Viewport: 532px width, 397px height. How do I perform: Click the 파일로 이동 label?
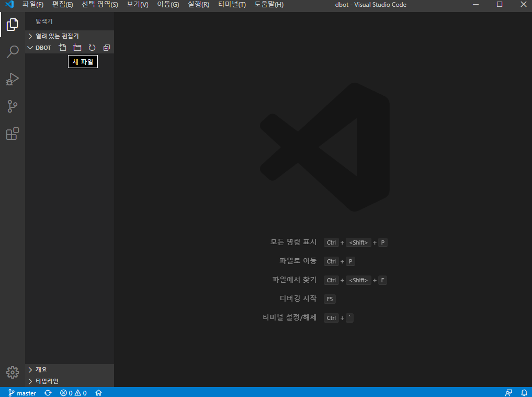tap(298, 261)
